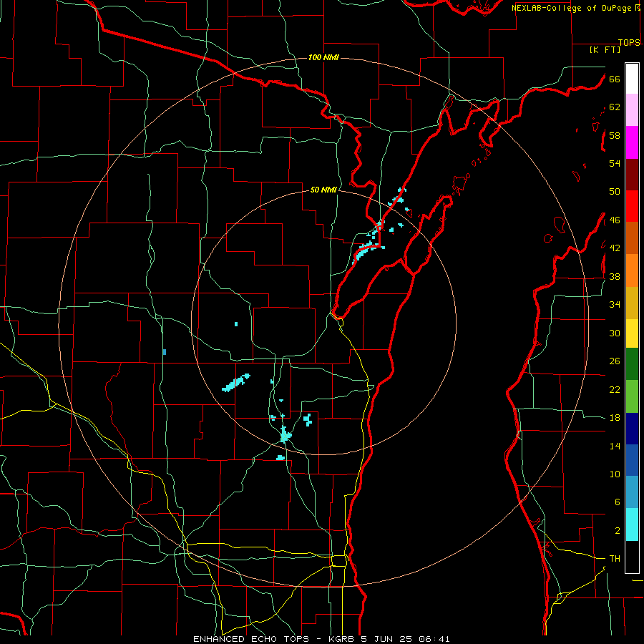Click the TH legend label
Image resolution: width=644 pixels, height=644 pixels.
(x=615, y=559)
